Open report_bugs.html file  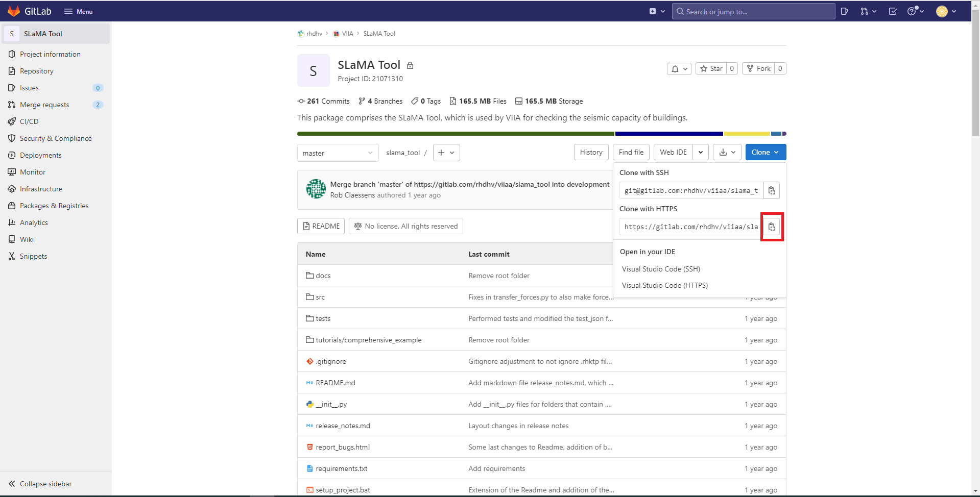tap(343, 447)
